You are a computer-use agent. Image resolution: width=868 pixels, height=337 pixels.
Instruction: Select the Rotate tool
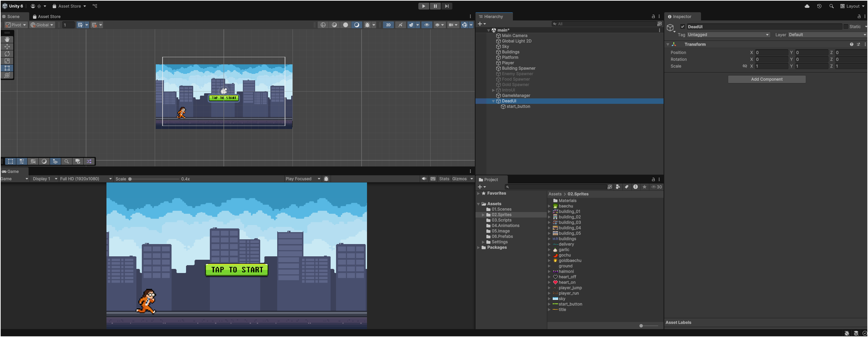(7, 54)
